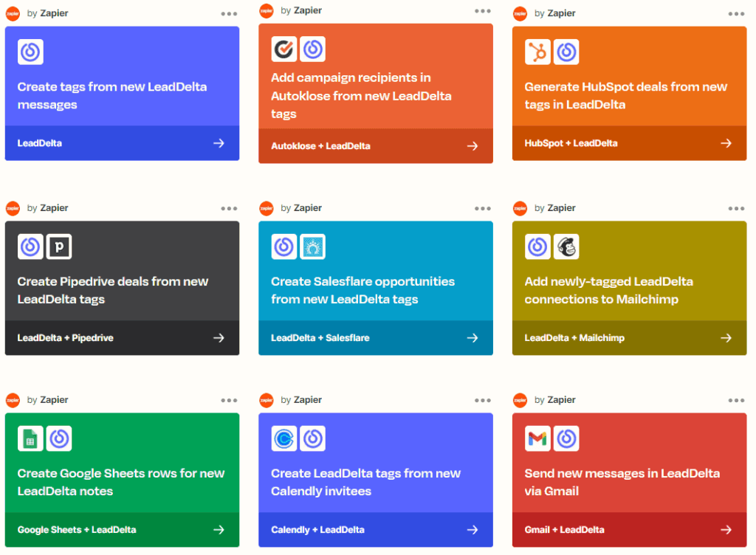
Task: Click LeadDelta icon on Mailchimp card
Action: pyautogui.click(x=537, y=247)
